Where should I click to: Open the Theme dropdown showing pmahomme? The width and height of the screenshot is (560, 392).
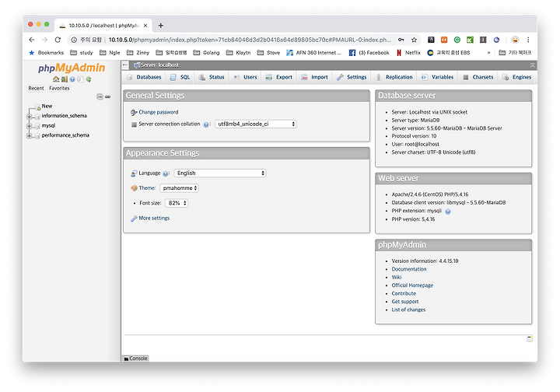(180, 188)
